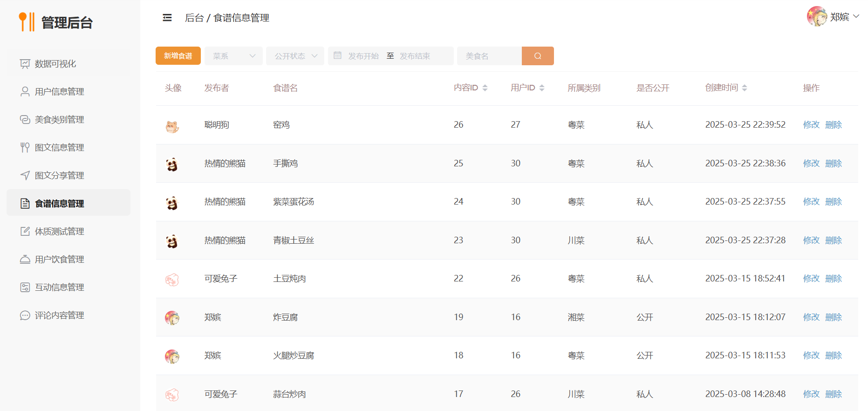Click 删除 for the 手撕鸡 recipe

(x=834, y=164)
